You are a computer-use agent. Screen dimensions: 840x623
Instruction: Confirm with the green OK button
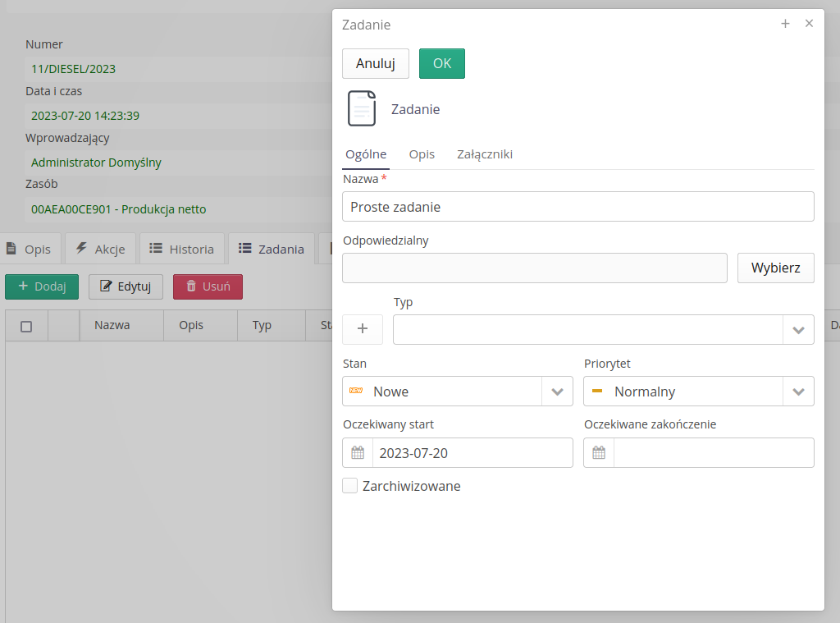coord(442,63)
